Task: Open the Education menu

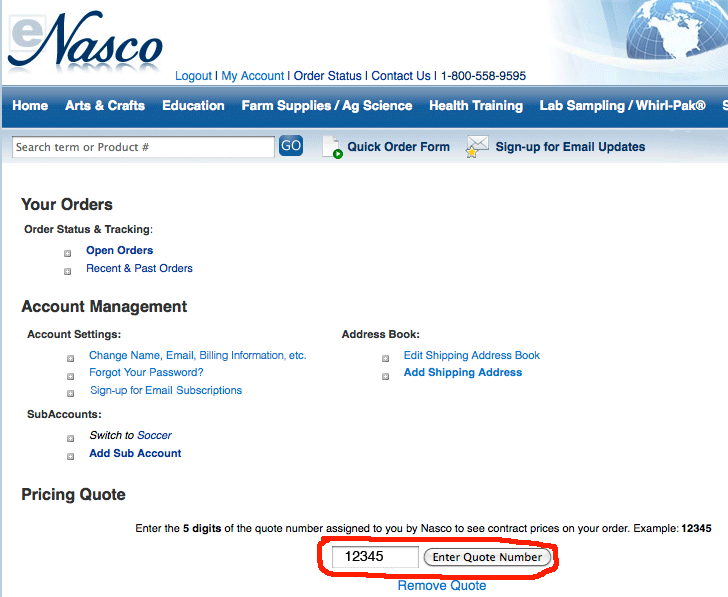Action: pyautogui.click(x=193, y=105)
